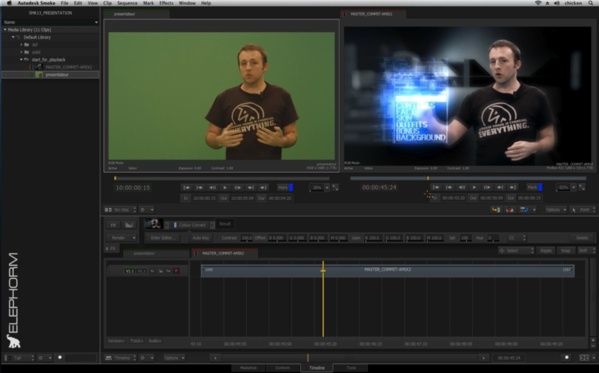
Task: Go to start in the source viewer
Action: click(x=186, y=188)
